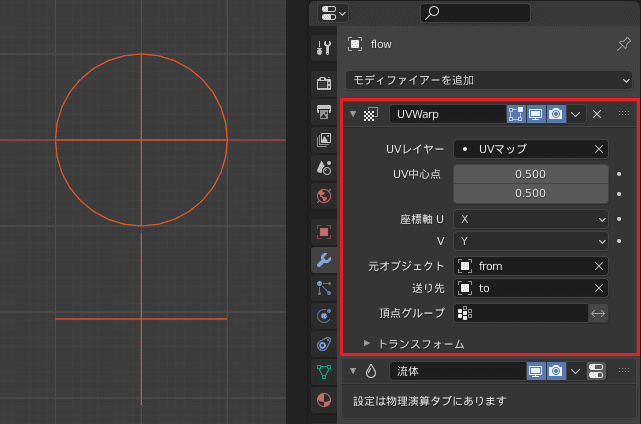Viewport: 641px width, 424px height.
Task: Click the first UV中心点 0.500 field
Action: point(531,174)
